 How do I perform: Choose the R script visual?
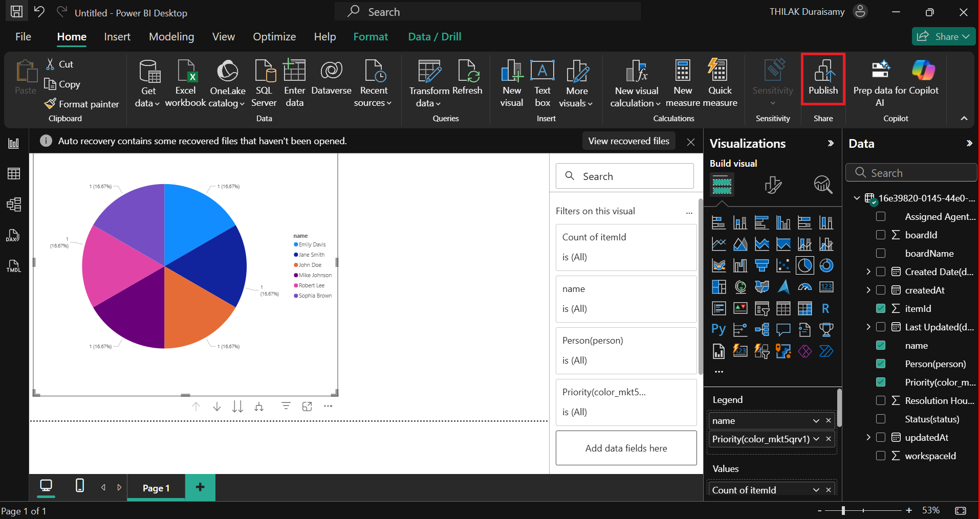click(x=826, y=308)
